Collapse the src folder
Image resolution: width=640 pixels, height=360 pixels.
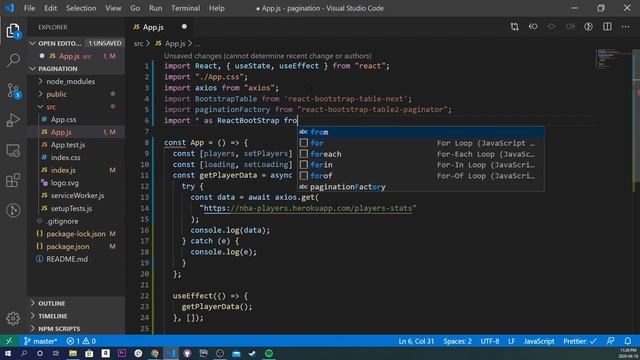coord(76,107)
